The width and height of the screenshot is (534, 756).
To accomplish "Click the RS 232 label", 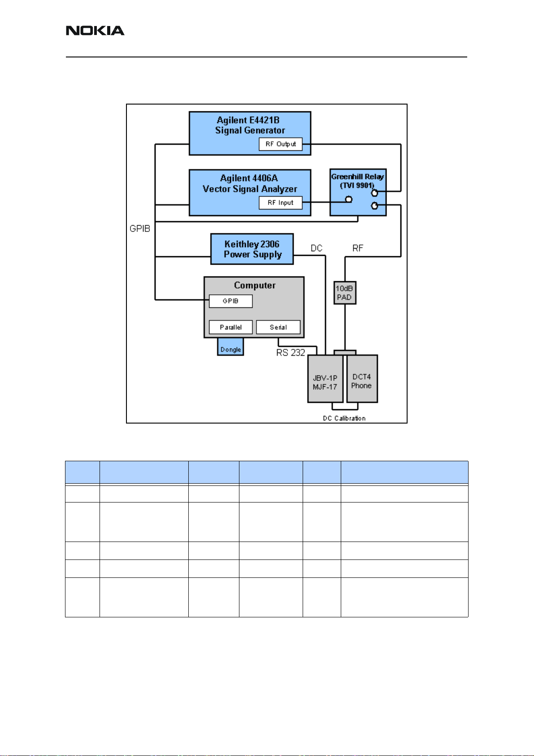I will [291, 353].
